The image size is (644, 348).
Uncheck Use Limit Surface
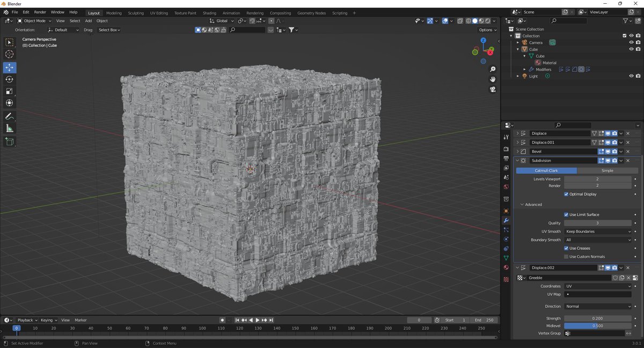coord(566,215)
